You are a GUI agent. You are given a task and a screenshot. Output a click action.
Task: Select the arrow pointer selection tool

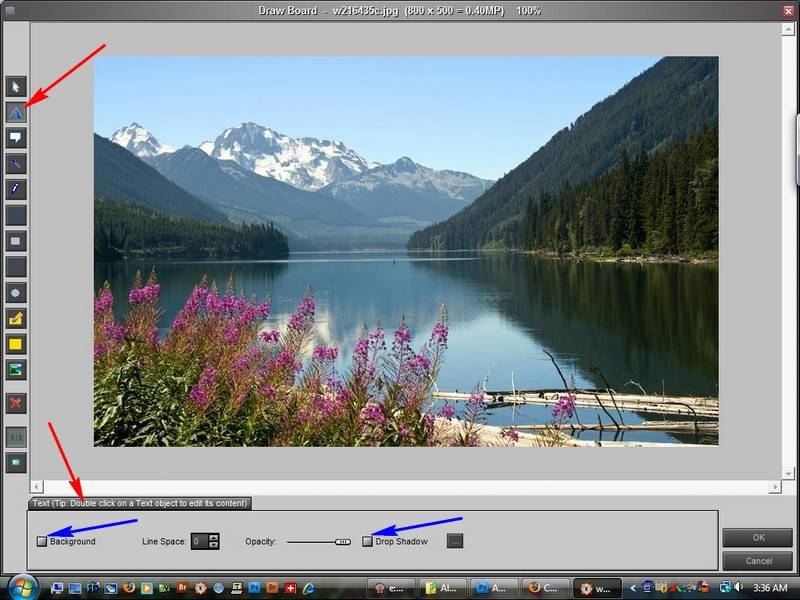click(x=16, y=87)
